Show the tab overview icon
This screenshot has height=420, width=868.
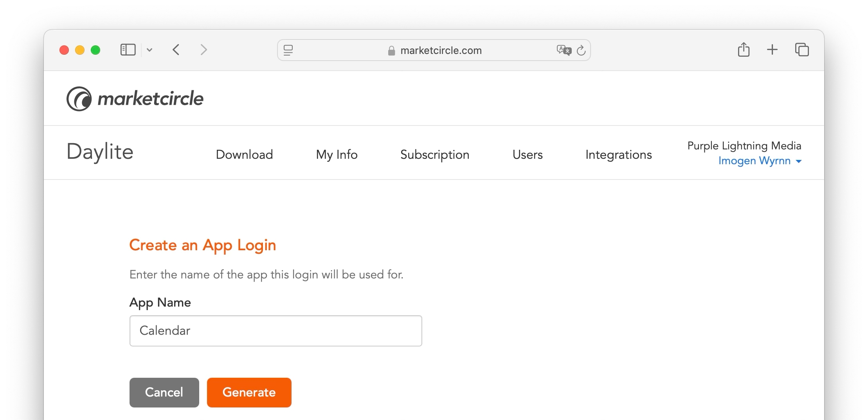click(802, 50)
